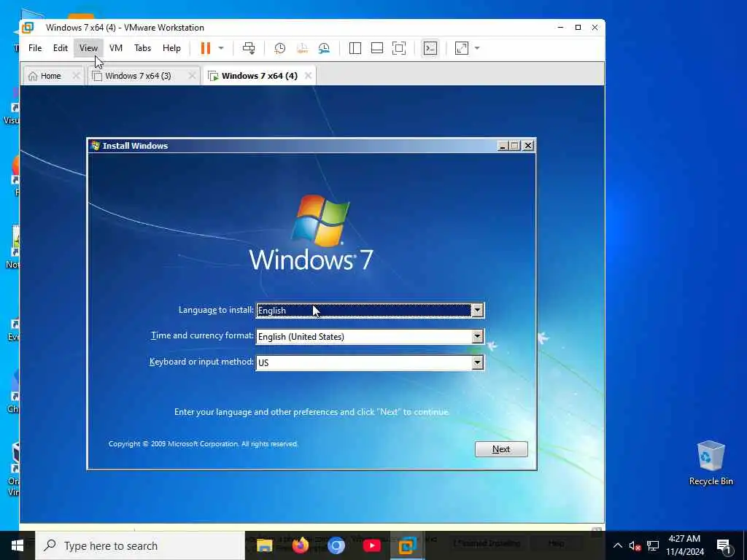Click the Install Windows title bar icon
Viewport: 747px width, 560px height.
(96, 146)
